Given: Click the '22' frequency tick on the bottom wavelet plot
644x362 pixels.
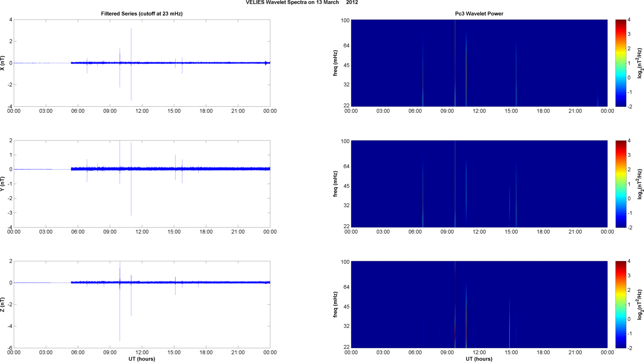Looking at the screenshot, I should [x=346, y=347].
